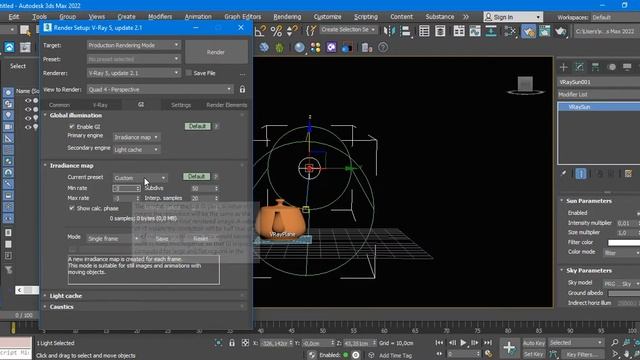Toggle Angle Snap in main toolbar
The image size is (640, 360).
click(x=260, y=31)
